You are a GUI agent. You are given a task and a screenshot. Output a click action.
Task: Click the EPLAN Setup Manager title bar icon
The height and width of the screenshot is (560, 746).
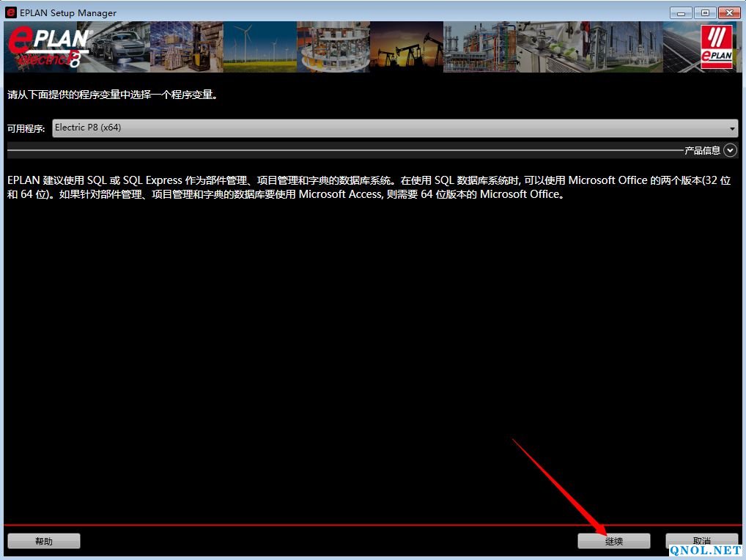(11, 12)
